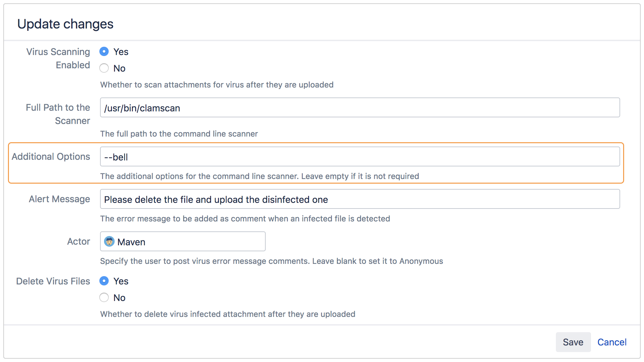Open the Actor user picker field
This screenshot has height=362, width=644.
point(183,241)
